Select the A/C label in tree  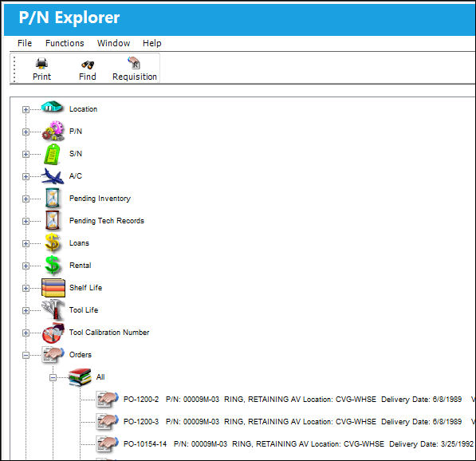click(75, 175)
